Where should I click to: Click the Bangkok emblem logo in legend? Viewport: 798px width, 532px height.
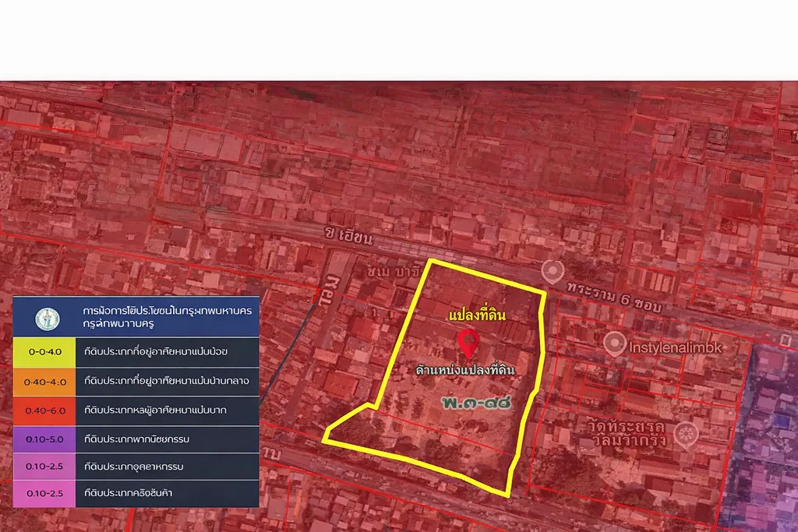[x=48, y=319]
